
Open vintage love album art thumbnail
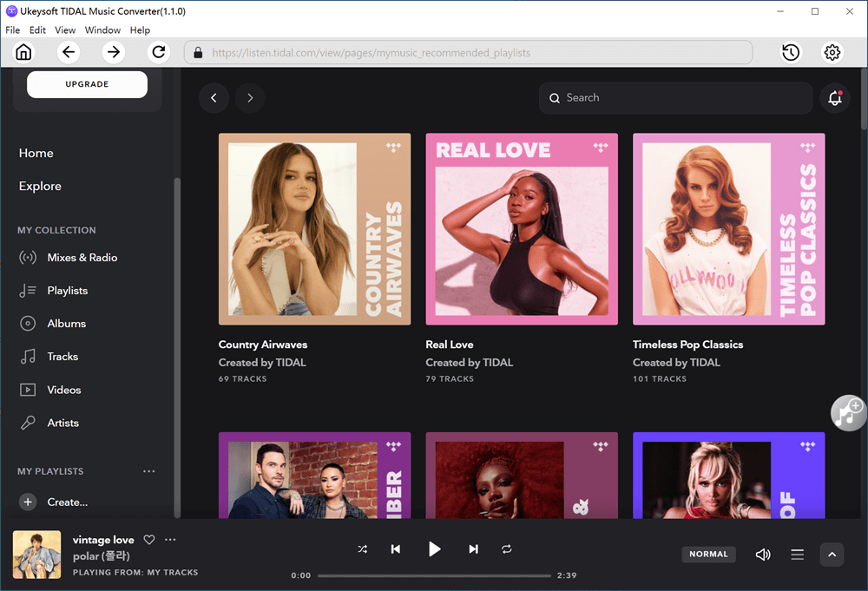tap(37, 555)
